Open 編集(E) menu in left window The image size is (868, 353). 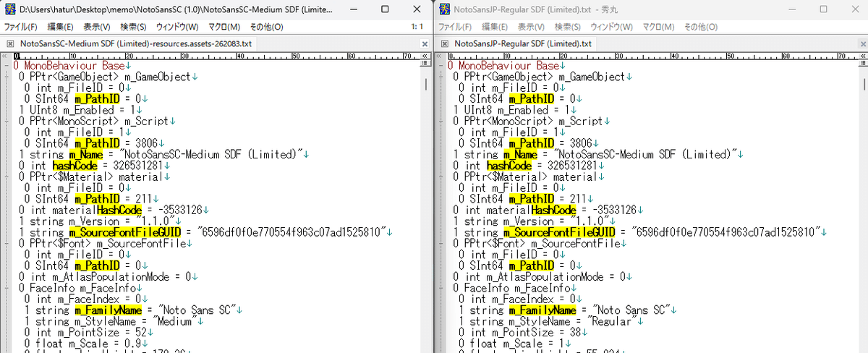point(60,27)
